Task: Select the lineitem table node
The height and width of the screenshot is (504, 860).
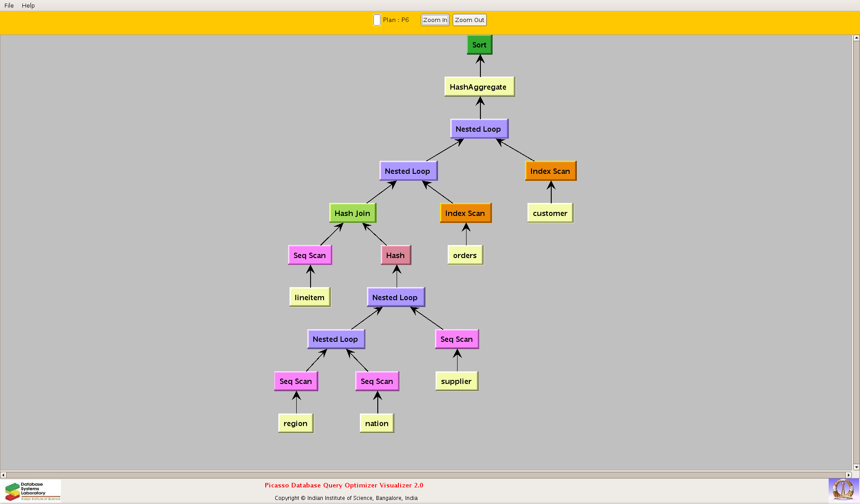Action: point(309,297)
